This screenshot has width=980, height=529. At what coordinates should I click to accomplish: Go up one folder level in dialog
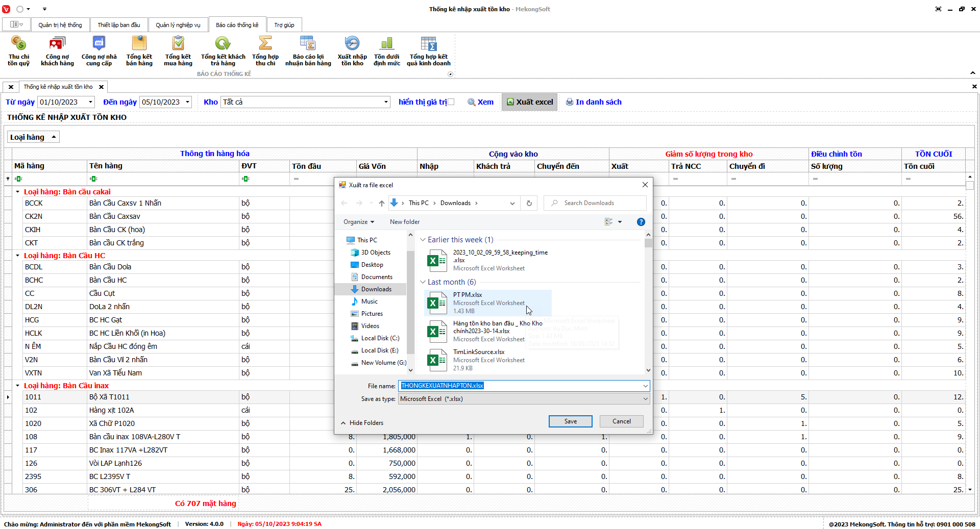381,203
